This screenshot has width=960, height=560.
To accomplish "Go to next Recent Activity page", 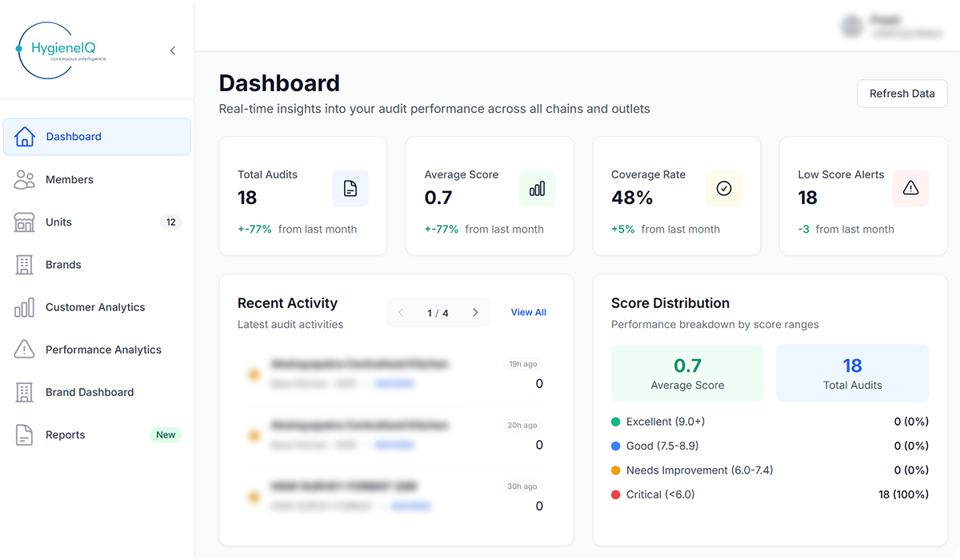I will point(475,313).
